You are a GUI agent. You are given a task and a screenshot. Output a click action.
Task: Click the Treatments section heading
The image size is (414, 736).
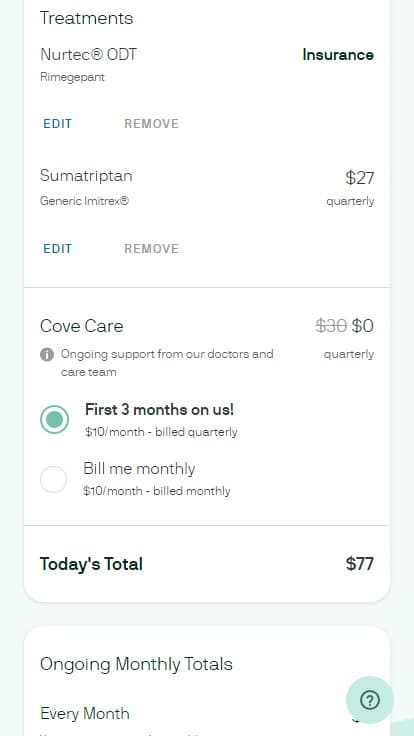[87, 18]
